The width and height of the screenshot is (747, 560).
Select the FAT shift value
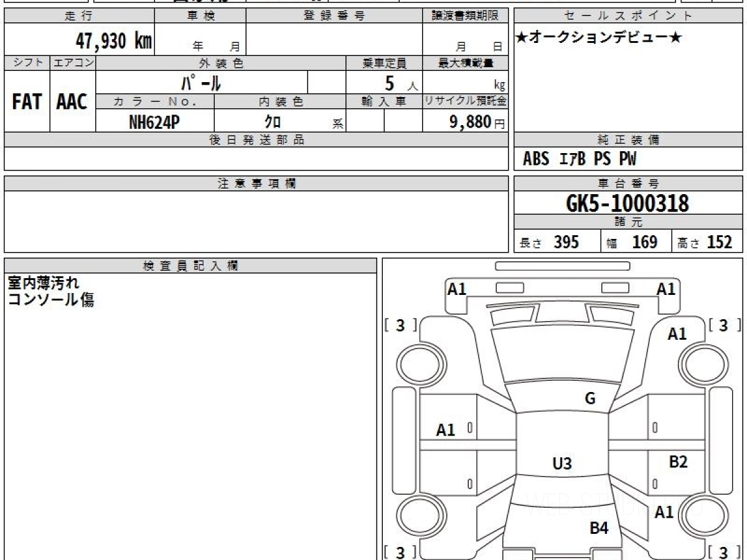[27, 101]
